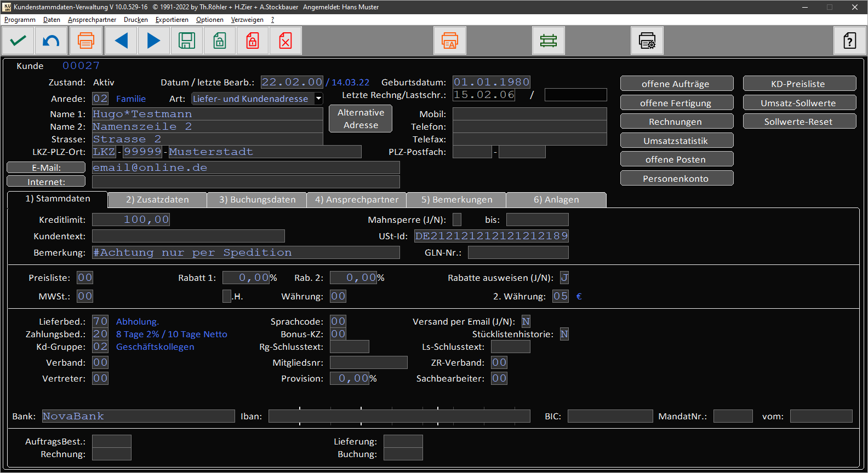Go to next customer record arrow
Image resolution: width=868 pixels, height=473 pixels.
[x=154, y=41]
